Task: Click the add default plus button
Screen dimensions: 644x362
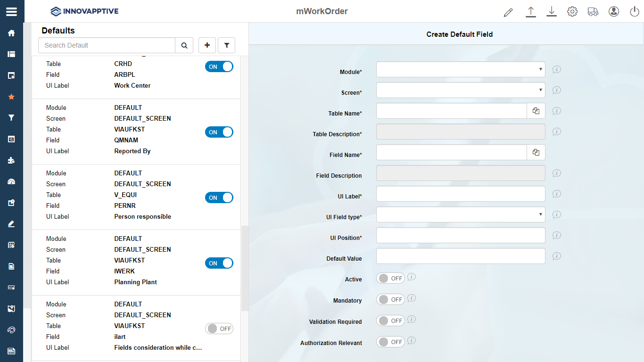Action: [x=207, y=45]
